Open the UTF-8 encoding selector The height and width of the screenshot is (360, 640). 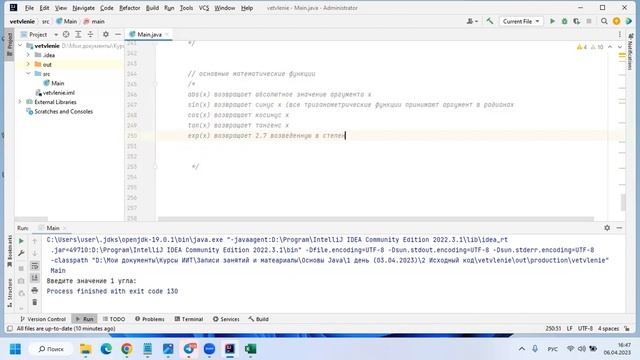coord(585,329)
